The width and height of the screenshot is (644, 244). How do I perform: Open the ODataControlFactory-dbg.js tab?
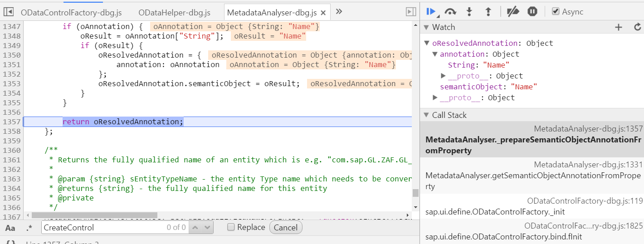click(x=70, y=12)
